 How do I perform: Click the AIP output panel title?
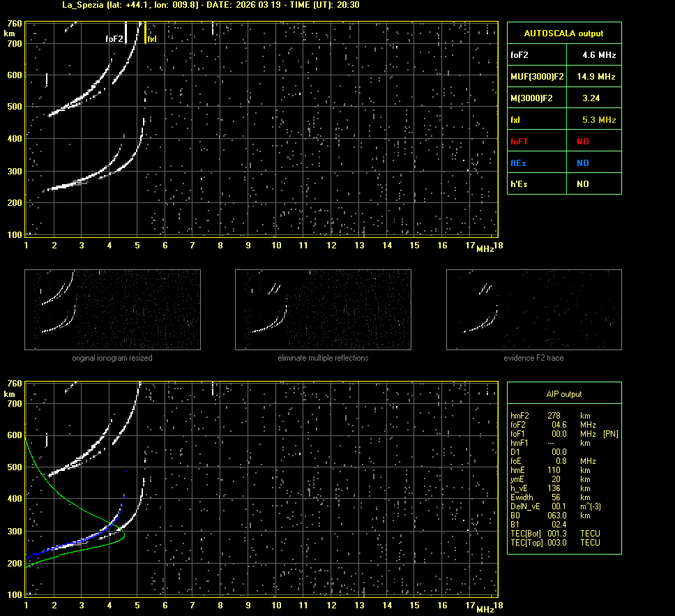point(563,394)
